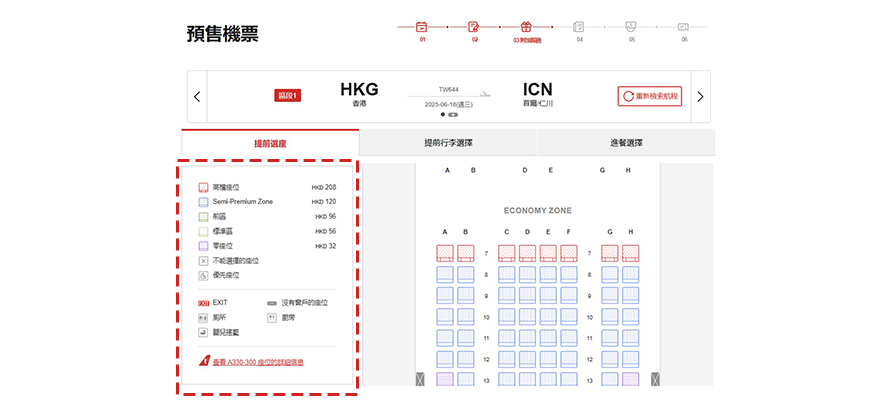Click the EXIT legend icon
This screenshot has width=872, height=410.
coord(204,302)
